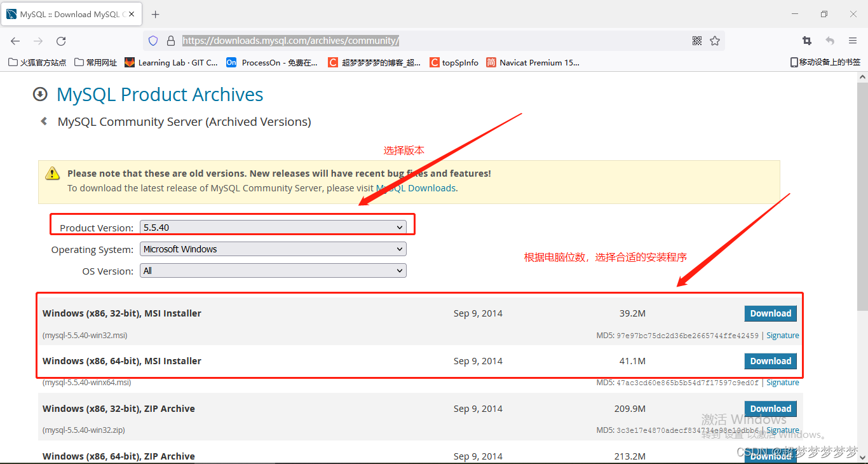Open 常用网址 bookmark folder

pyautogui.click(x=96, y=62)
